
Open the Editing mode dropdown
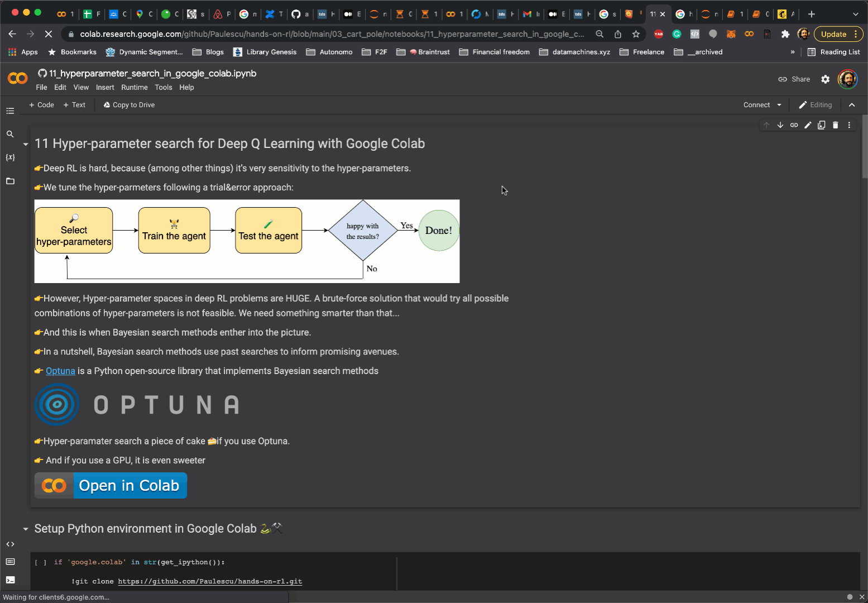(x=816, y=105)
